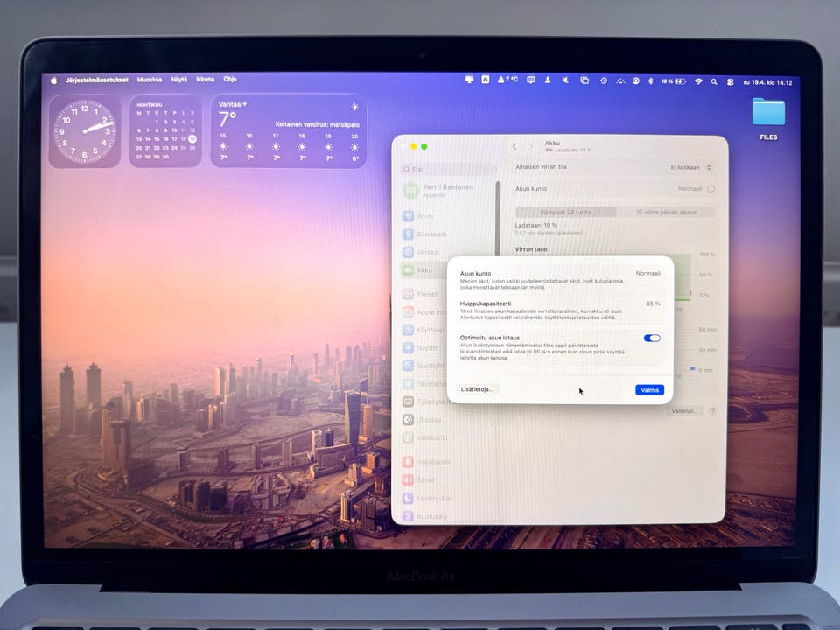Select the FILES folder on the desktop
This screenshot has width=840, height=630.
tap(768, 119)
